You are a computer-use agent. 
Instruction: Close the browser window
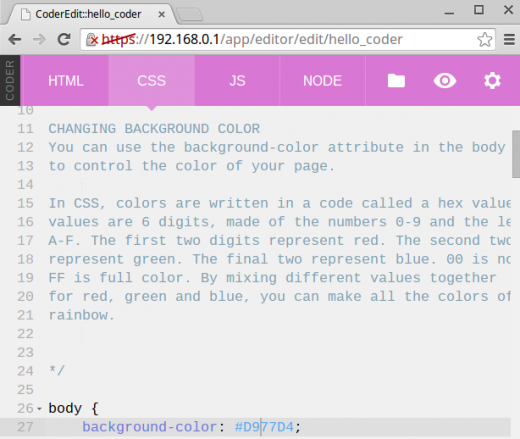point(508,10)
